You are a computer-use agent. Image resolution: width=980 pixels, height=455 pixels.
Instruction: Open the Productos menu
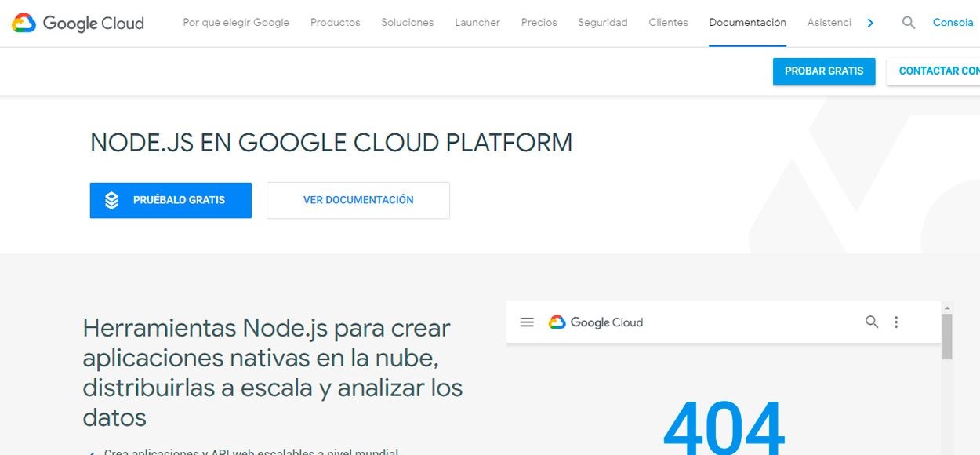click(336, 23)
